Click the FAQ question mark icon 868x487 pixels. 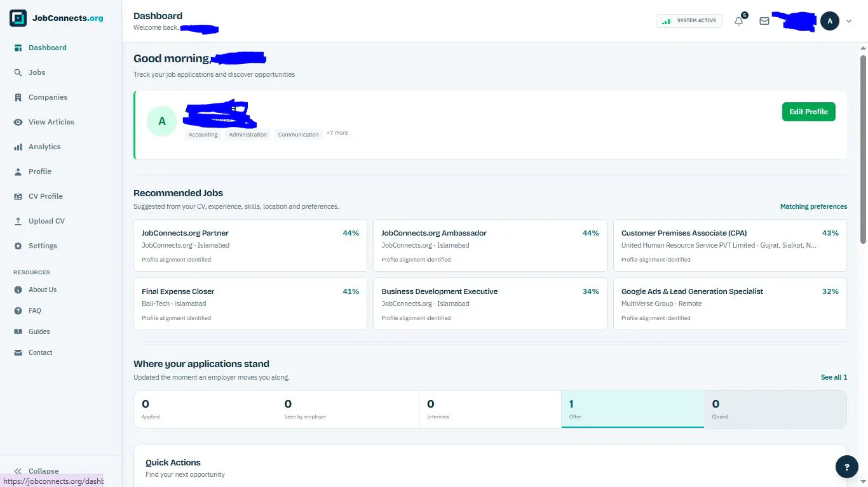18,310
